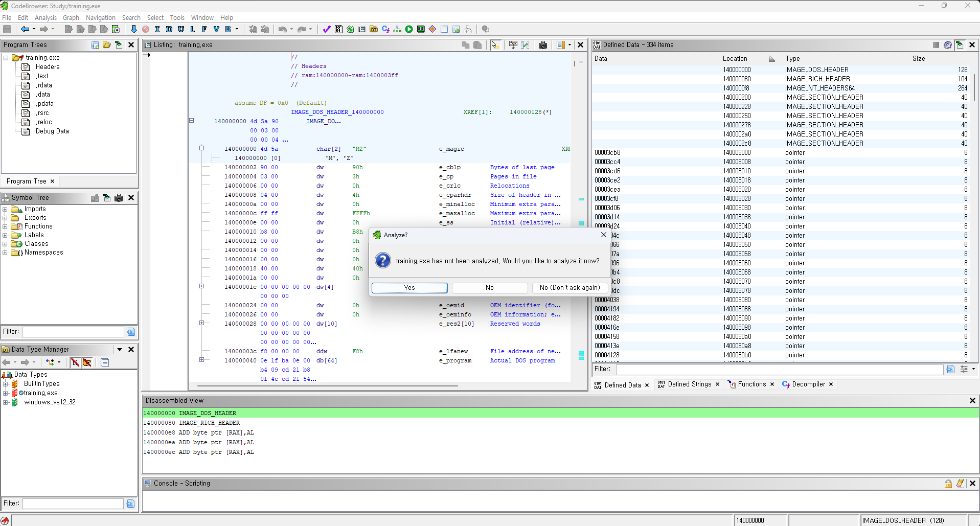Open the Memory Map toolbar icon
This screenshot has height=526, width=980.
point(420,29)
